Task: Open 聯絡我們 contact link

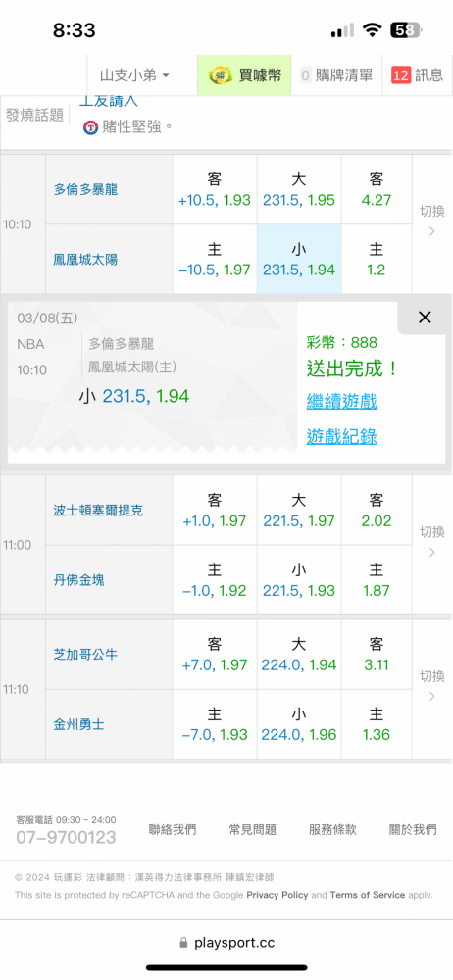Action: (173, 829)
